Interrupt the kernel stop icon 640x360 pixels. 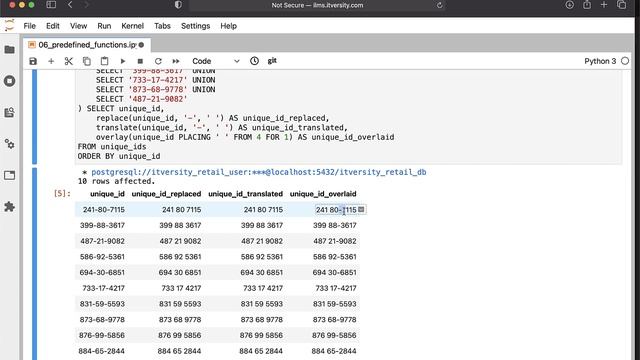(x=140, y=61)
